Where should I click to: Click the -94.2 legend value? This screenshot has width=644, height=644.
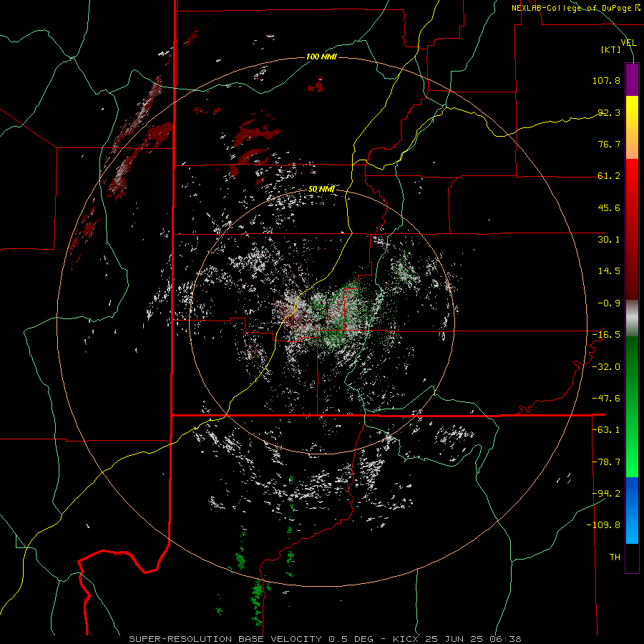click(606, 493)
